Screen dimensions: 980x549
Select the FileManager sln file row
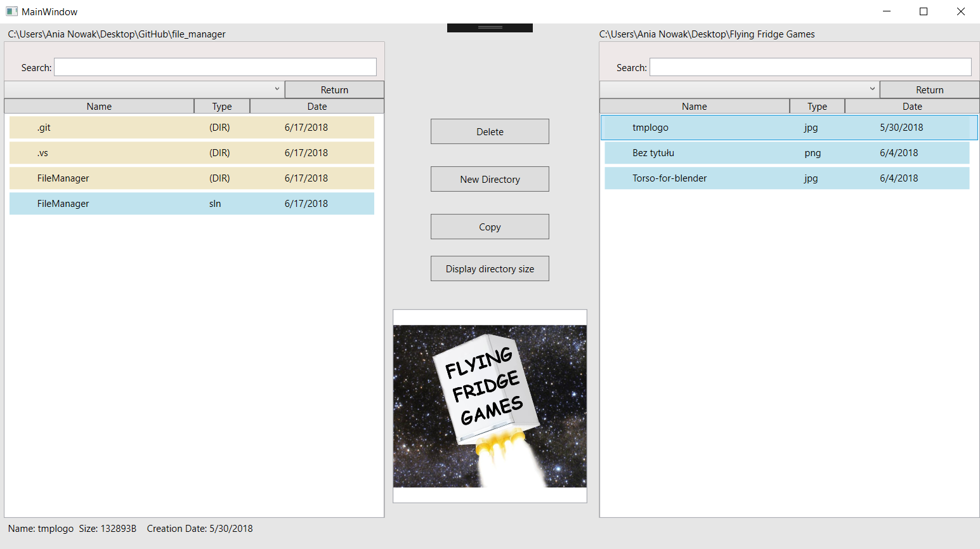(192, 203)
